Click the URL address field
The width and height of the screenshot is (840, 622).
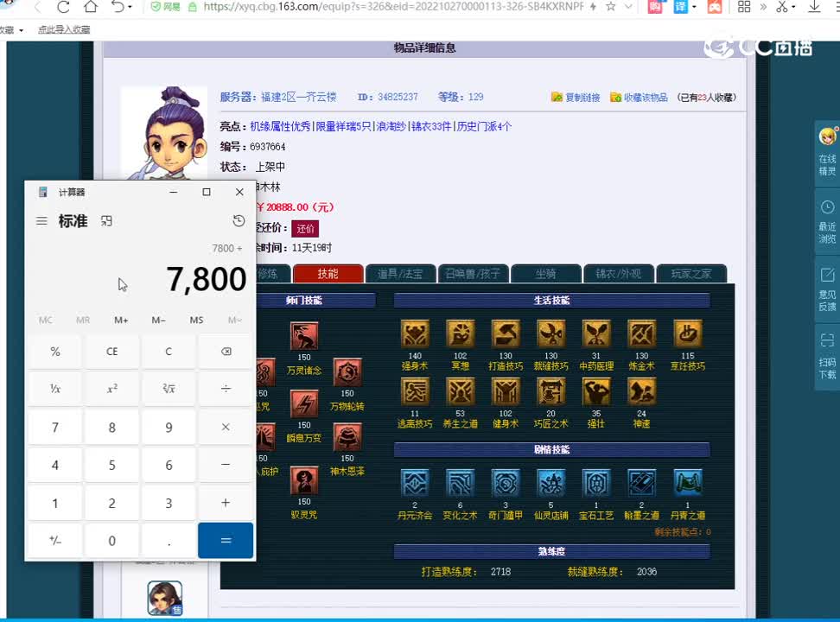click(x=393, y=6)
